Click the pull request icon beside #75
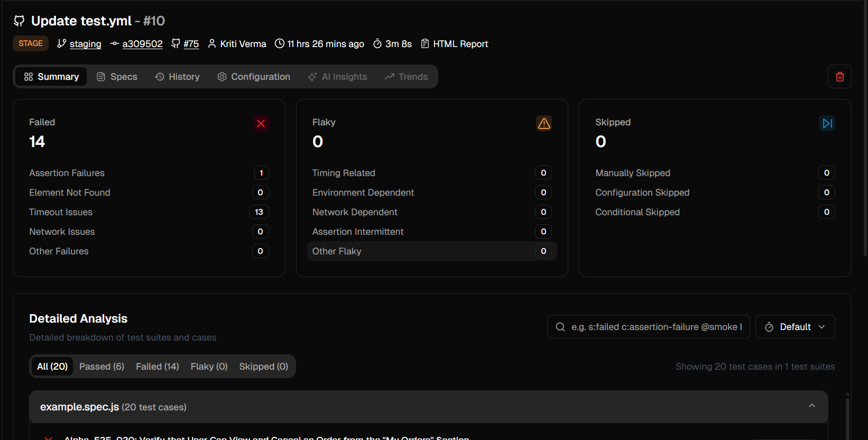The width and height of the screenshot is (868, 440). coord(176,43)
